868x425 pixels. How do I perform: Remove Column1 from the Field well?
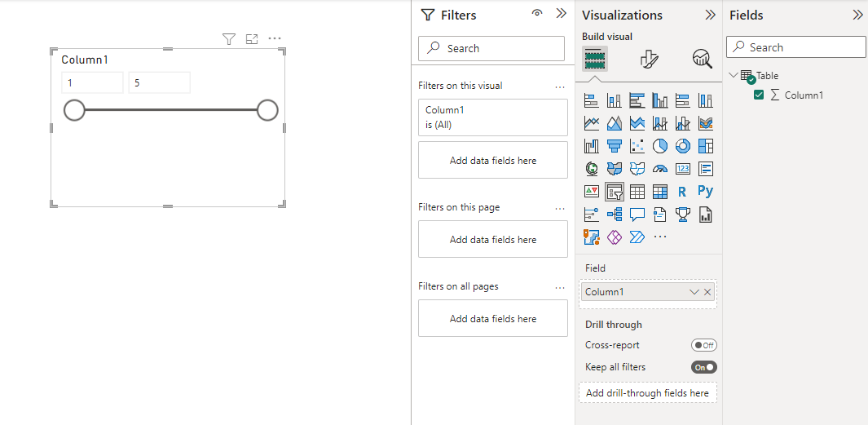[707, 292]
